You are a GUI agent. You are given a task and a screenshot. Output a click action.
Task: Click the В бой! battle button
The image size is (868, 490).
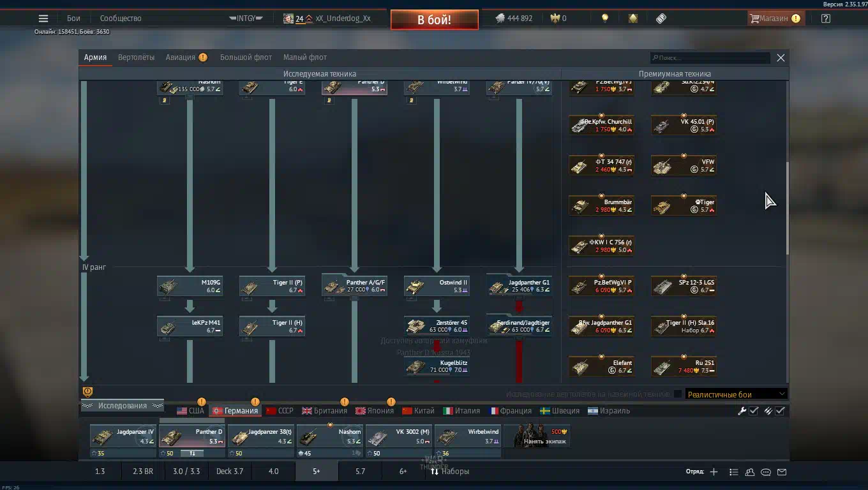point(435,20)
